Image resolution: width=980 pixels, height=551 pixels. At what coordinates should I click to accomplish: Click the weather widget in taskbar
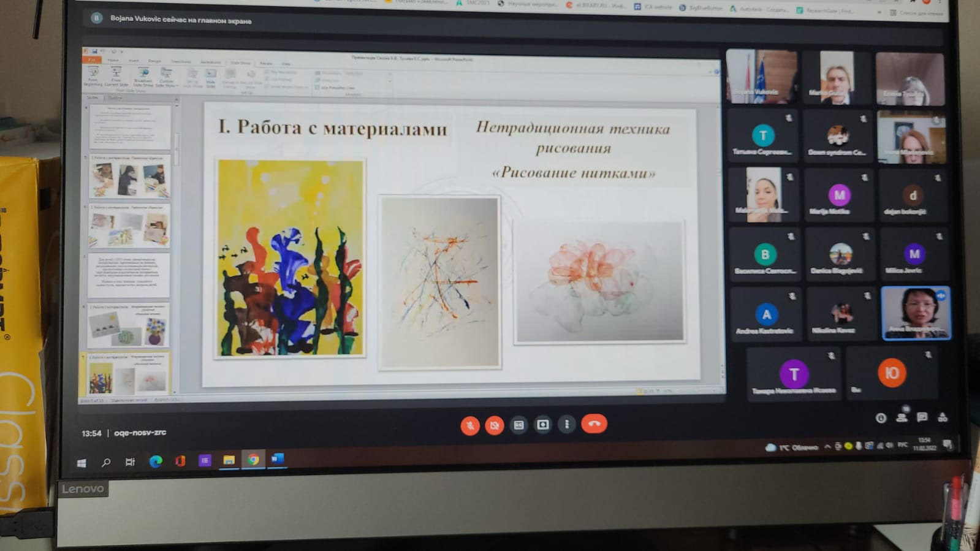click(791, 447)
